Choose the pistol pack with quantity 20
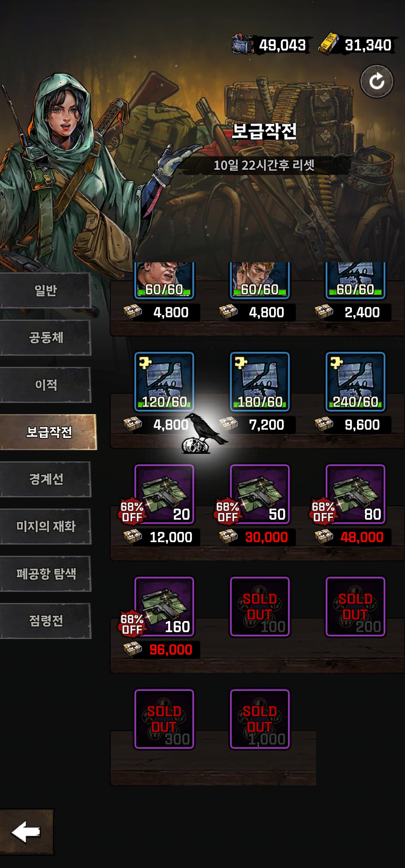405x868 pixels. pos(164,494)
